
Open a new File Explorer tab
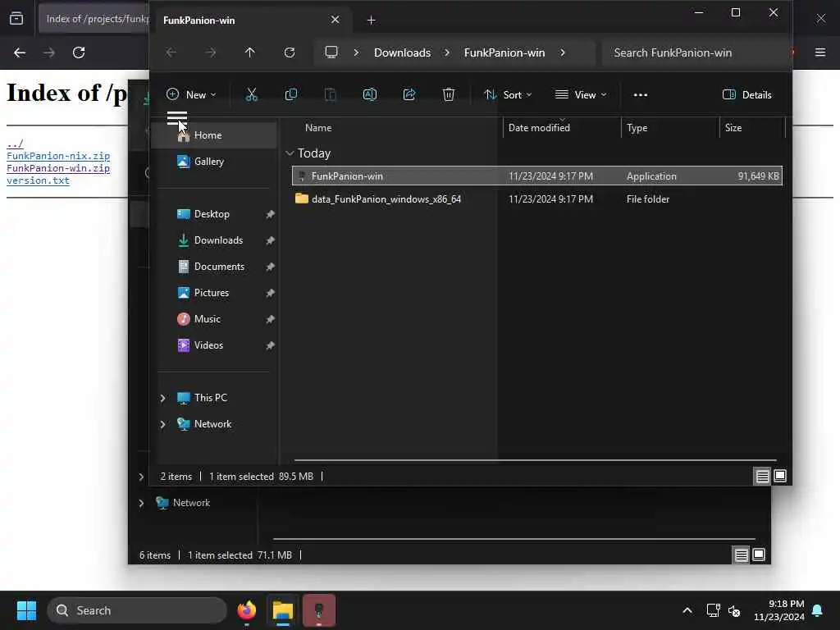(371, 21)
